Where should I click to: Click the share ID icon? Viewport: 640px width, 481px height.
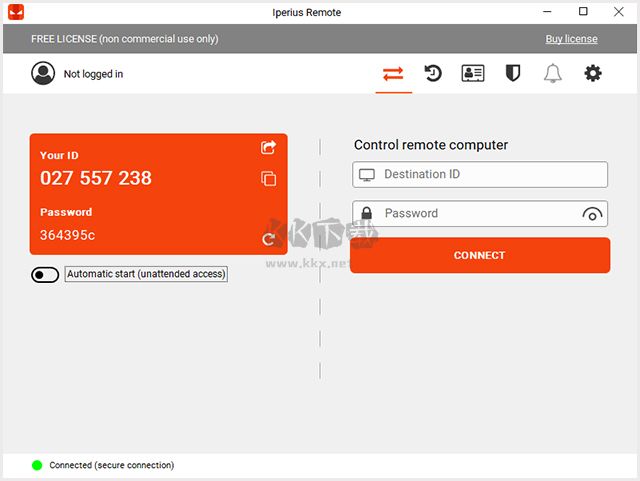(268, 147)
